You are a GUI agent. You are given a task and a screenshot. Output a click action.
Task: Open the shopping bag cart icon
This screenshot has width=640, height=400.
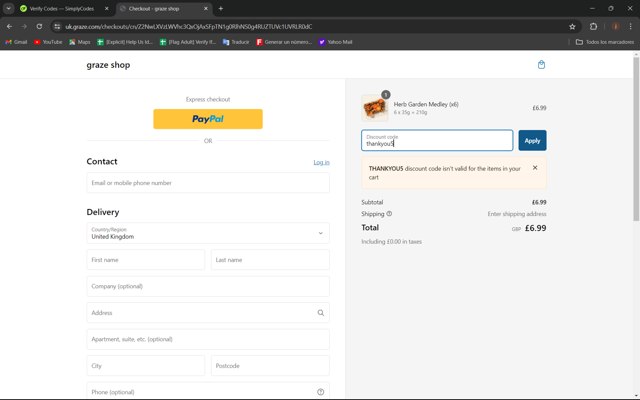pos(541,64)
